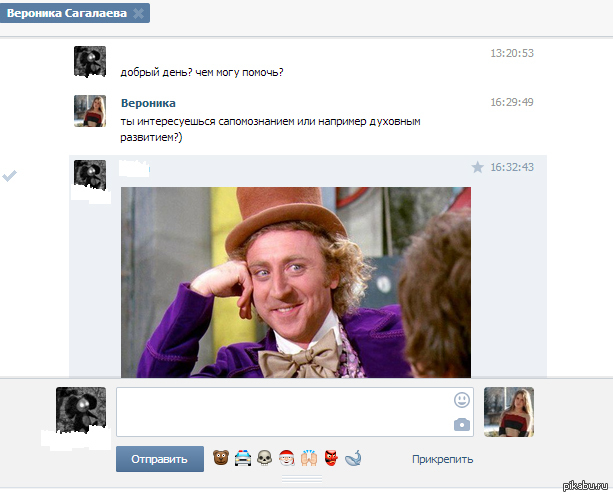Select the Вероника Сагалаева conversation tab
Screen dimensions: 613x497
click(67, 13)
